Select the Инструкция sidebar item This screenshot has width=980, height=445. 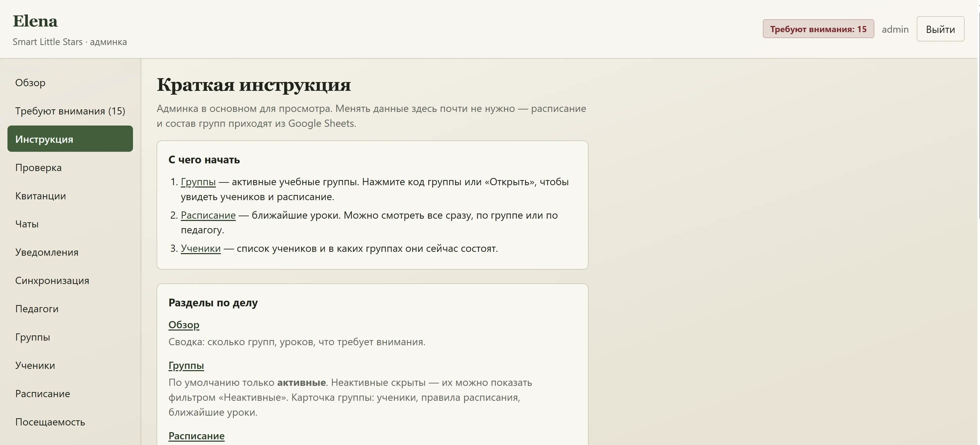coord(70,139)
